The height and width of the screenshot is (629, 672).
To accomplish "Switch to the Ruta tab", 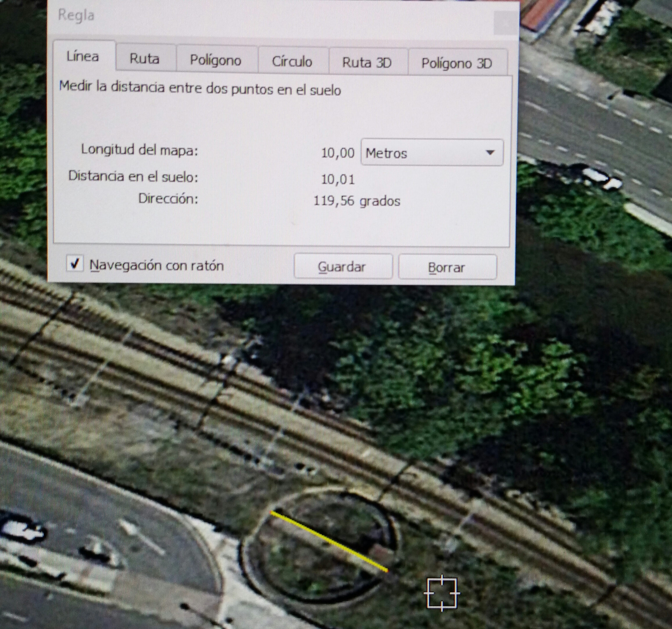I will (145, 58).
